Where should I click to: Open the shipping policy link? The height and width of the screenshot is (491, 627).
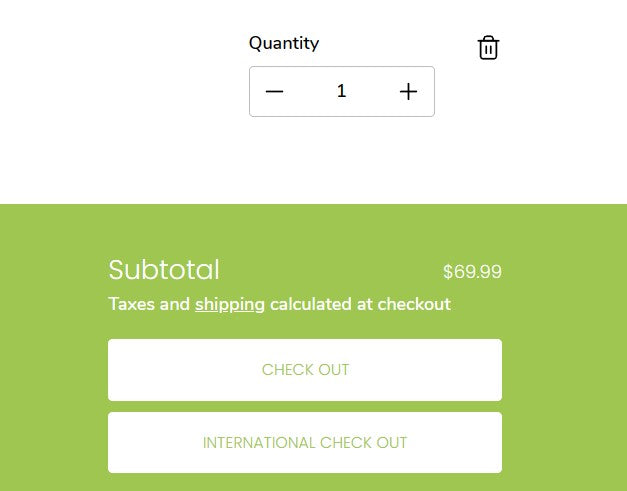click(x=230, y=304)
